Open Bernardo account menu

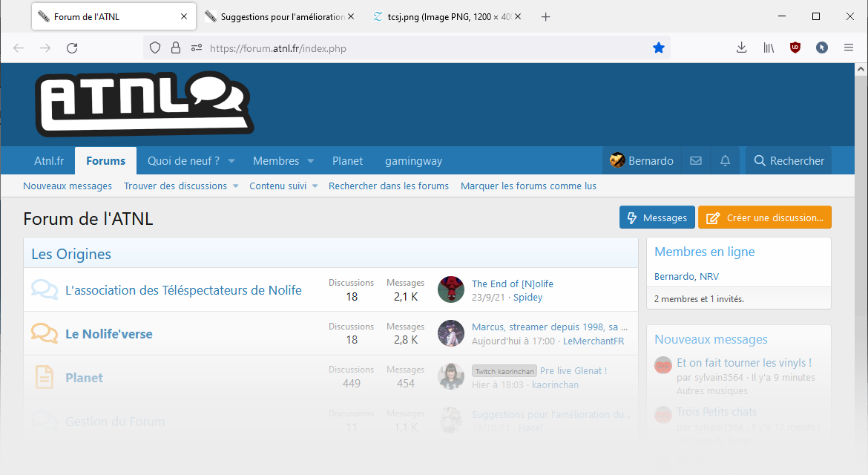[642, 160]
